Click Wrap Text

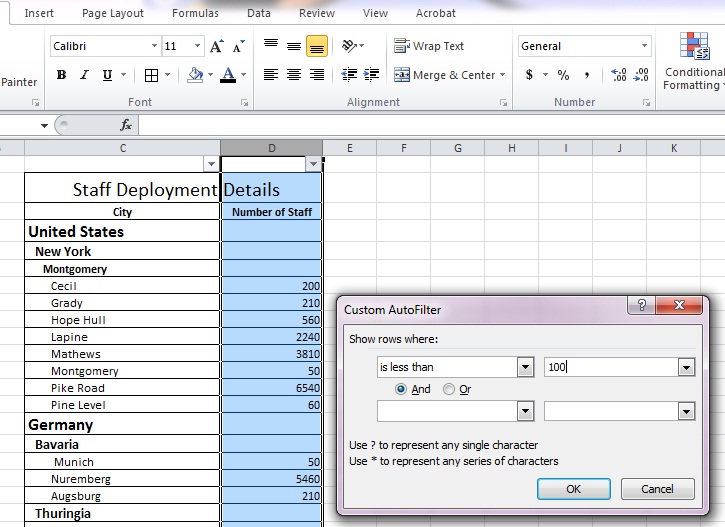pos(429,46)
